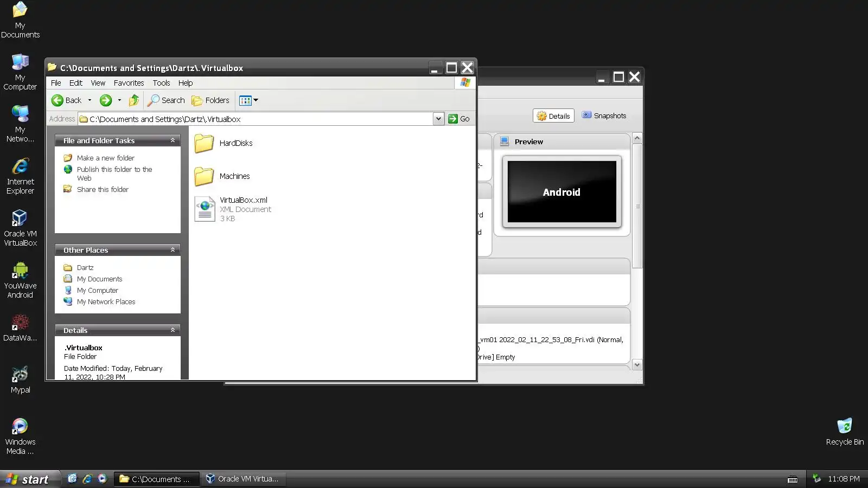Open the Help menu

tap(186, 83)
